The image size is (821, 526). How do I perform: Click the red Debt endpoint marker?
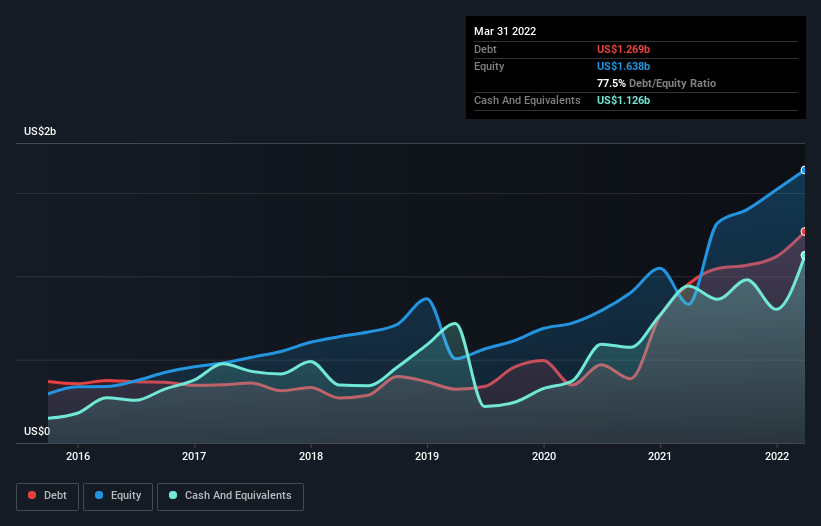click(x=804, y=231)
